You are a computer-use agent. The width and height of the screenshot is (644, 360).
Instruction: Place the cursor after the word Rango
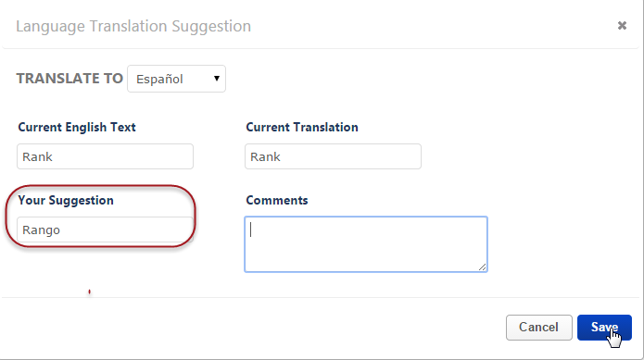tap(61, 230)
